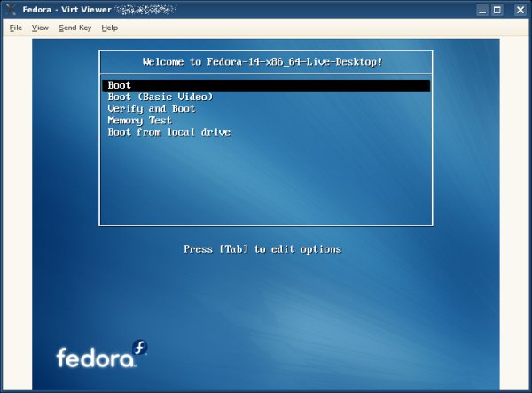Choose Boot from local drive
The height and width of the screenshot is (393, 532).
(169, 132)
